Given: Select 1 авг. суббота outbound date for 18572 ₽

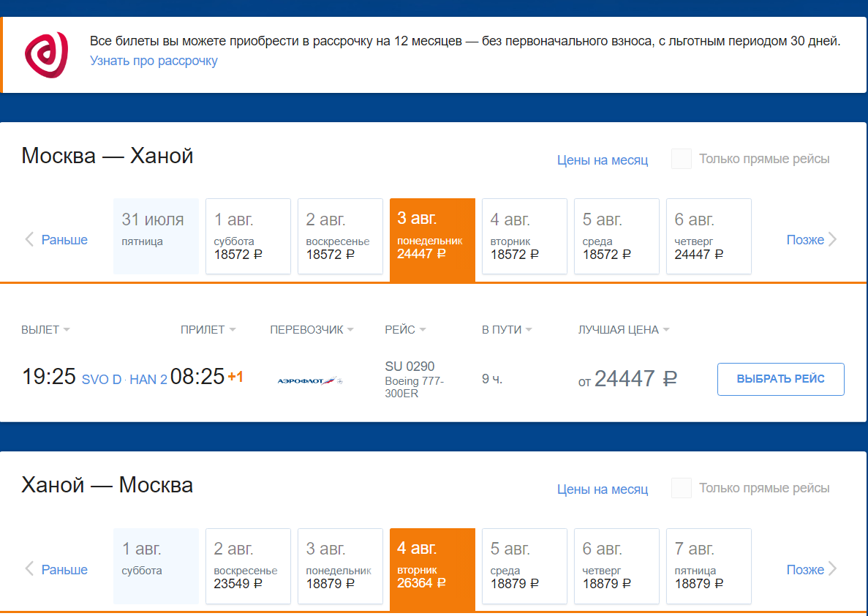Looking at the screenshot, I should click(248, 236).
